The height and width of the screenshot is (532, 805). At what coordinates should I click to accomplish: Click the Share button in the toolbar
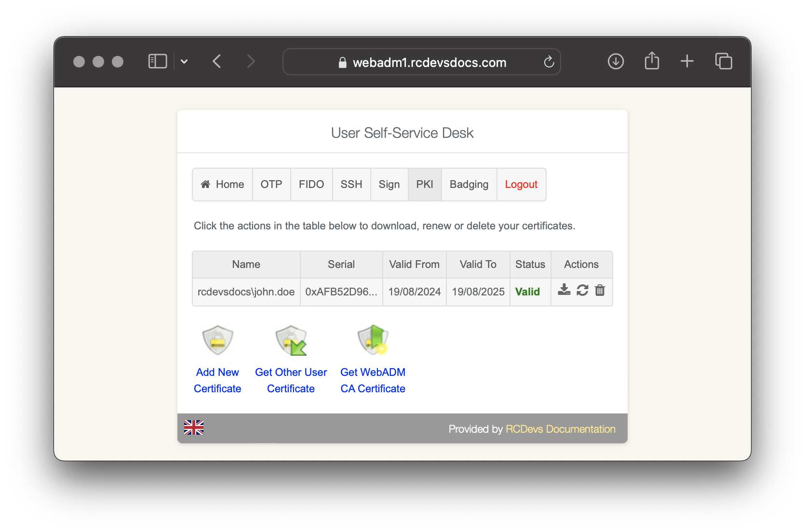pos(652,61)
